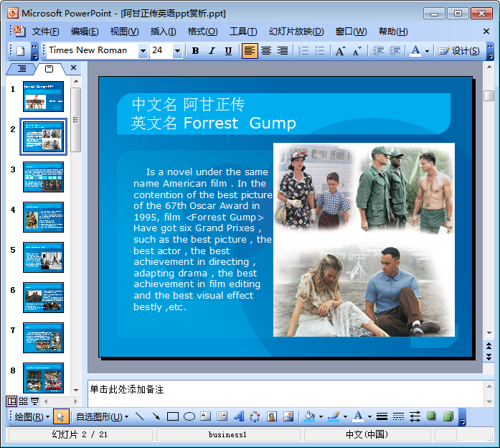Insert diagram or organization chart
Viewport: 500px width, 448px height.
255,416
